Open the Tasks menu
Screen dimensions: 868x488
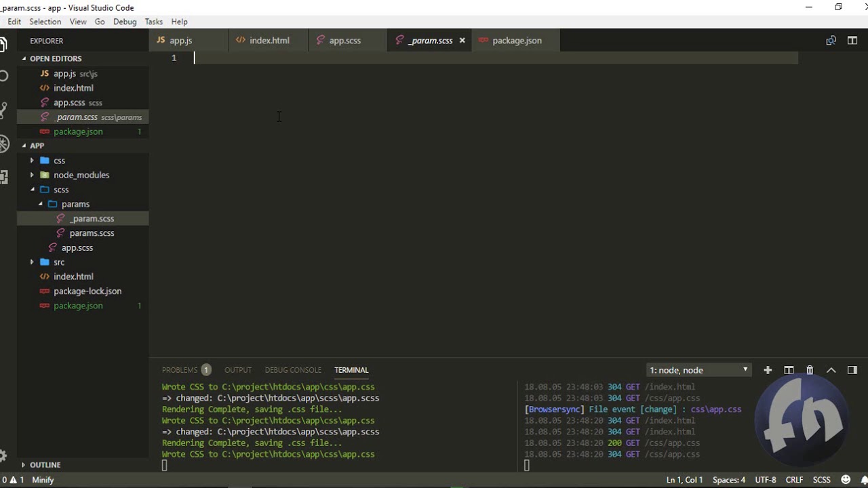(x=154, y=22)
